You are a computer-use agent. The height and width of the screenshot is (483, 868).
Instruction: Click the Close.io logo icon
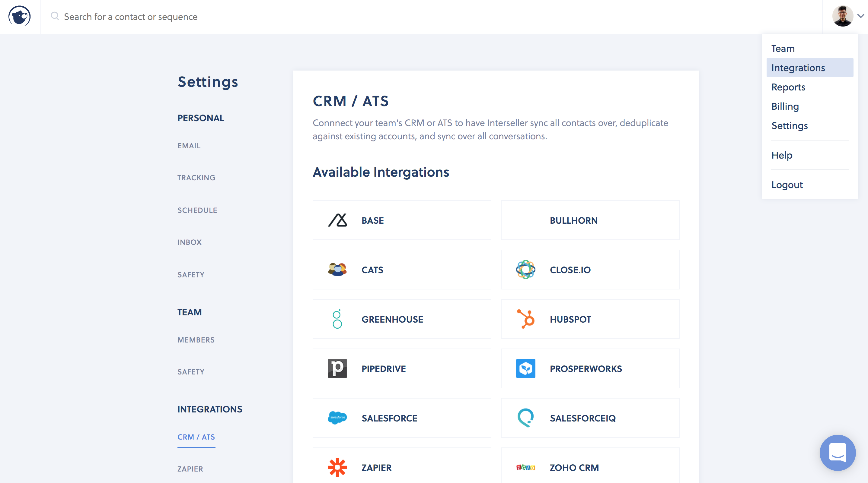(x=526, y=270)
